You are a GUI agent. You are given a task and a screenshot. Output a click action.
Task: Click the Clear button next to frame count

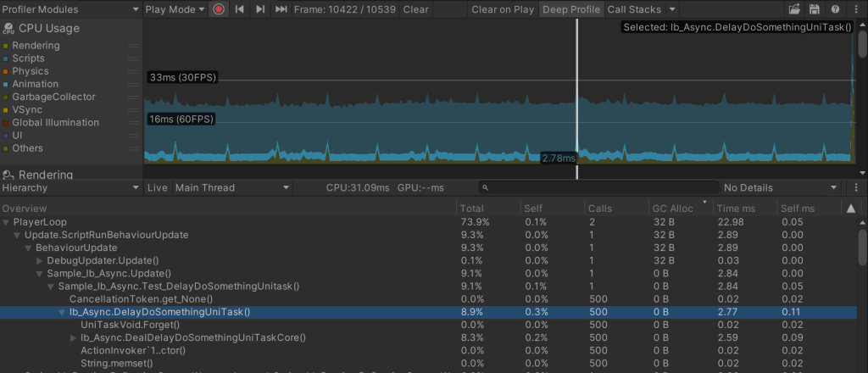[415, 9]
